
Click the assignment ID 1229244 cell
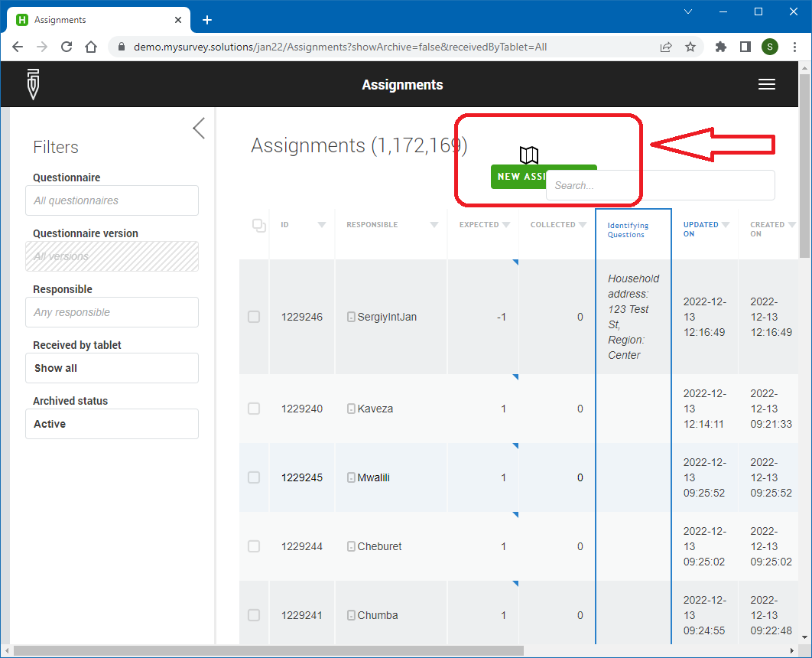pos(302,546)
